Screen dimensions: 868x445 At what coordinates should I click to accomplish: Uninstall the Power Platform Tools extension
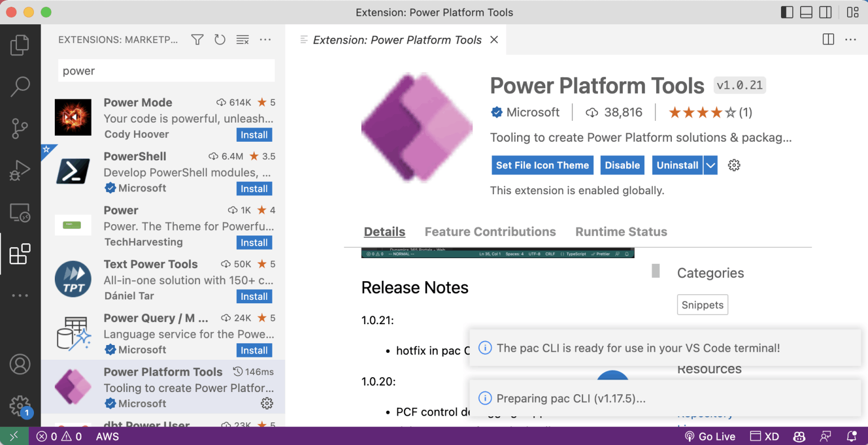pyautogui.click(x=678, y=165)
